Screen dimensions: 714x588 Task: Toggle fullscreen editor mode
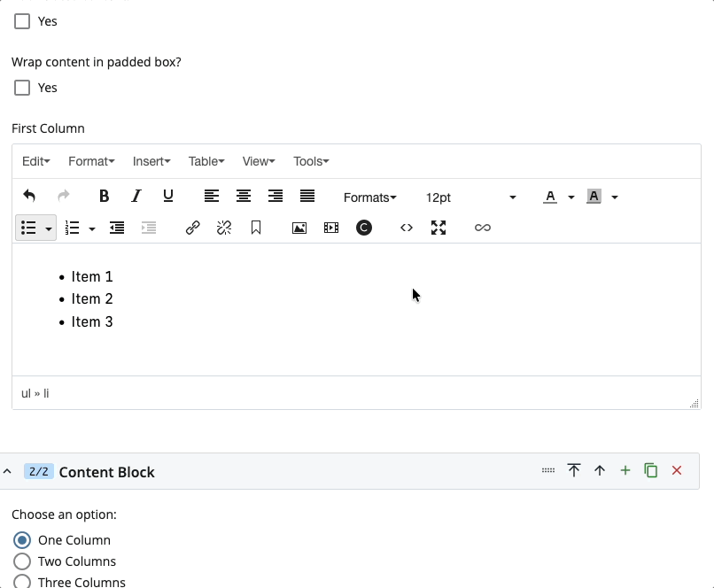point(438,228)
